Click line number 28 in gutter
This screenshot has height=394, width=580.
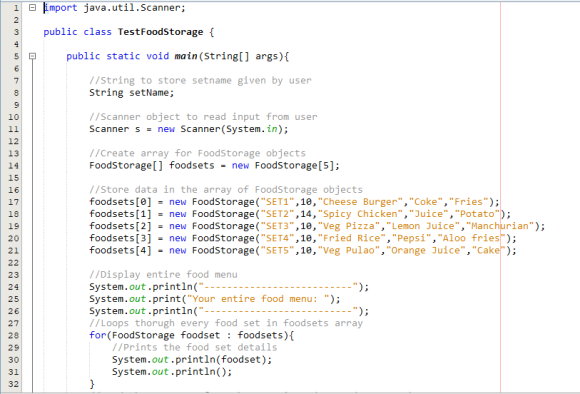point(13,336)
